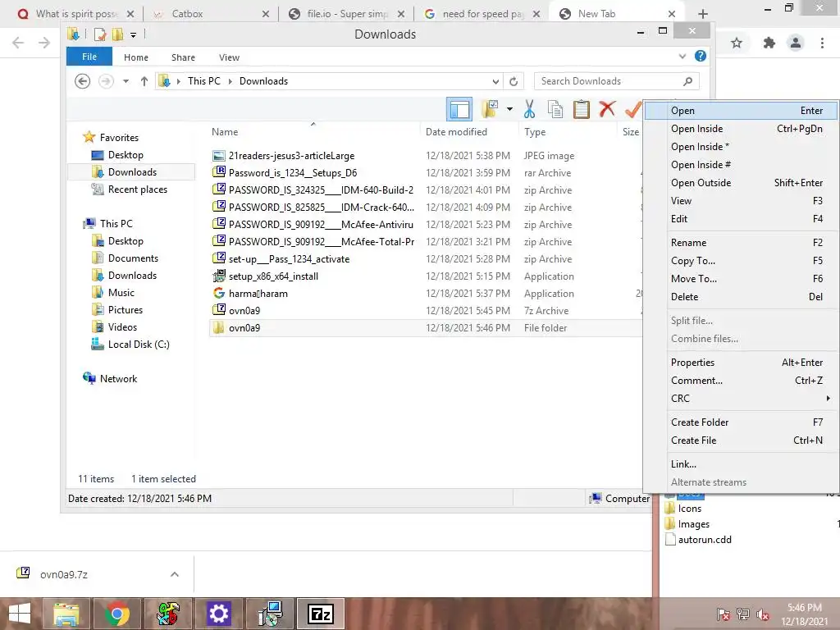Click the red X Delete toolbar icon

pos(607,109)
